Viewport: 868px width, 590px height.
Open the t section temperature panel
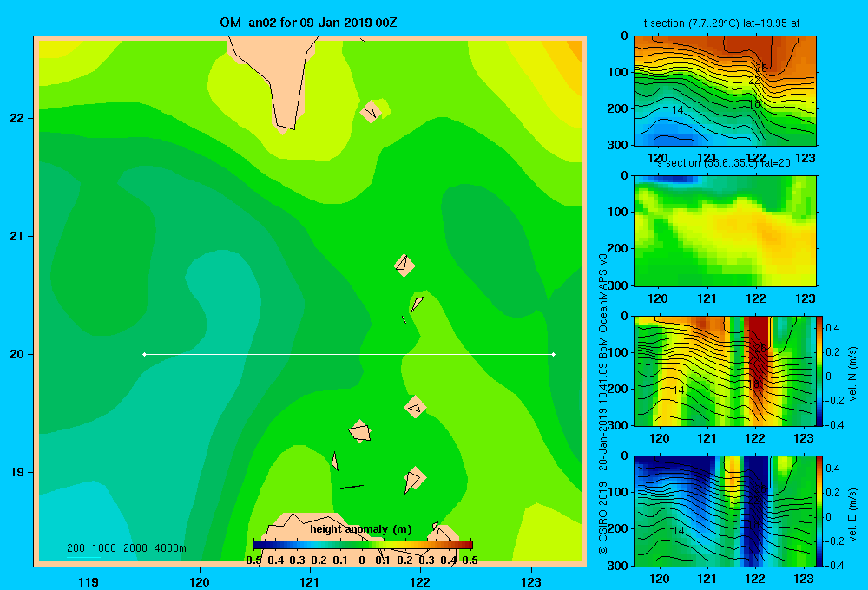tap(725, 91)
